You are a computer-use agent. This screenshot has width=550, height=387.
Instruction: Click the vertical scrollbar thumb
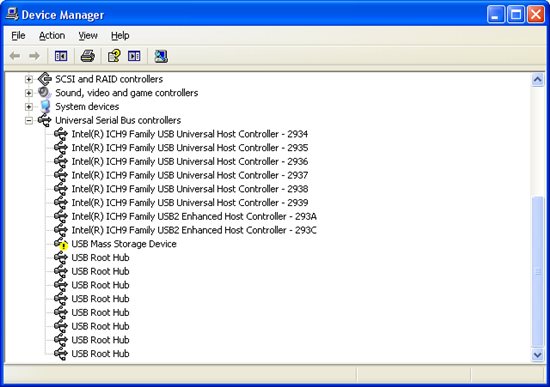click(x=538, y=272)
